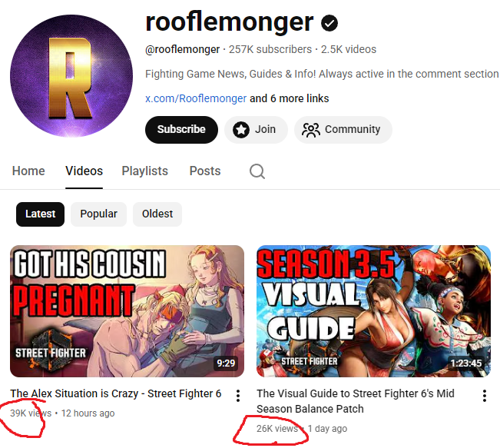500x448 pixels.
Task: Click the people icon in Community button
Action: [310, 130]
